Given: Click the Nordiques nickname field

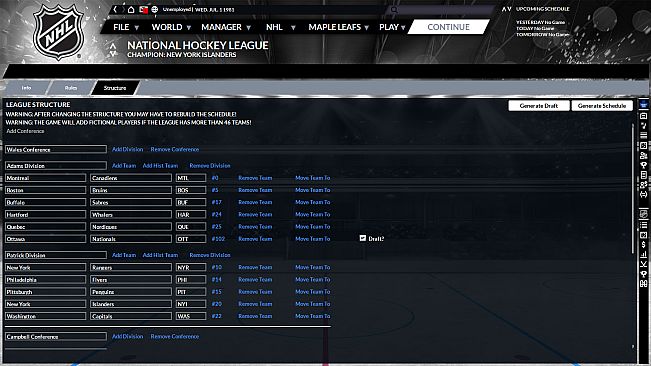Looking at the screenshot, I should coord(131,227).
